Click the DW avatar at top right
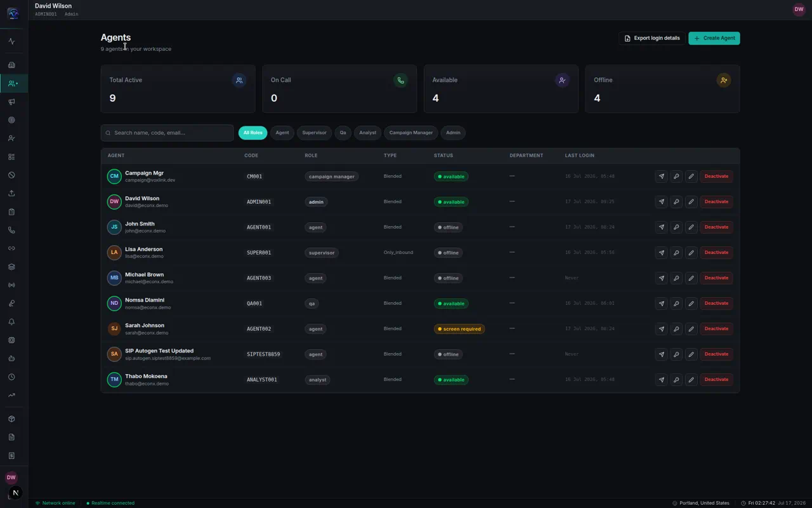 pyautogui.click(x=799, y=10)
